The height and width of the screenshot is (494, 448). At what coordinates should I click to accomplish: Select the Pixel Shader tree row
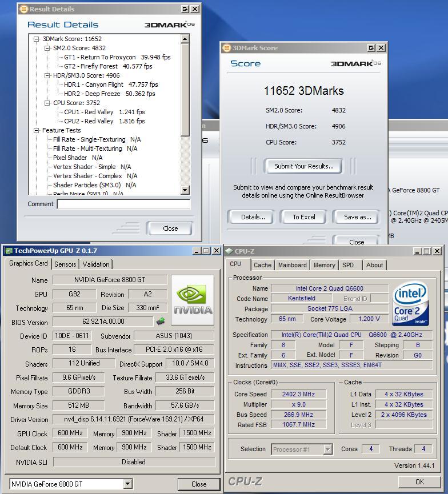[78, 158]
